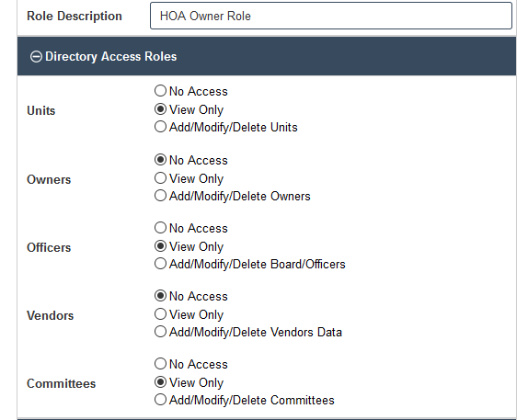
Task: Select View Only for Owners
Action: 160,178
